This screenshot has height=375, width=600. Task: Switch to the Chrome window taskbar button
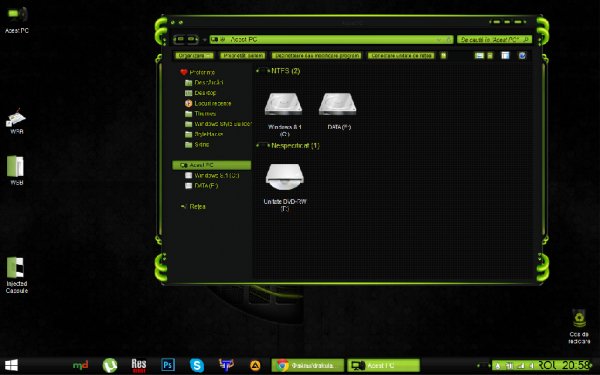[x=308, y=365]
